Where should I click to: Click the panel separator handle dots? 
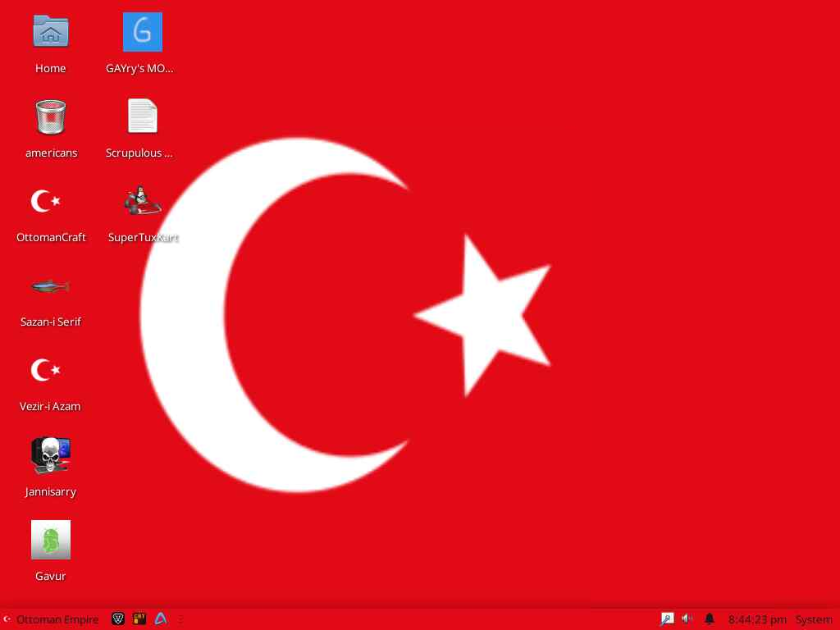coord(180,619)
